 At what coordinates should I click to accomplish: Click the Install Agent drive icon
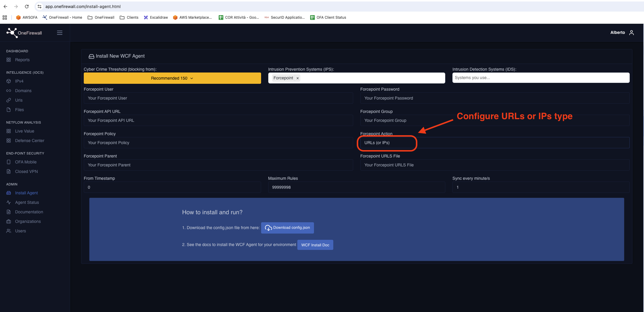point(9,193)
